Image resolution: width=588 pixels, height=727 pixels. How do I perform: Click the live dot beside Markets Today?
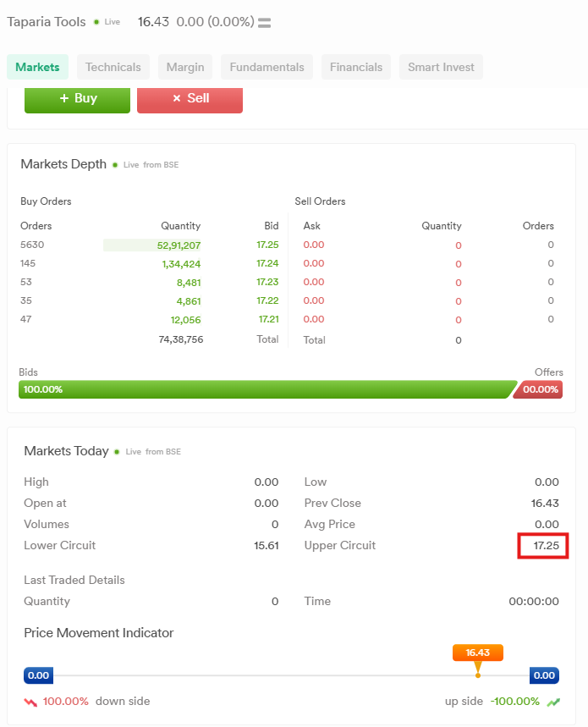coord(118,452)
